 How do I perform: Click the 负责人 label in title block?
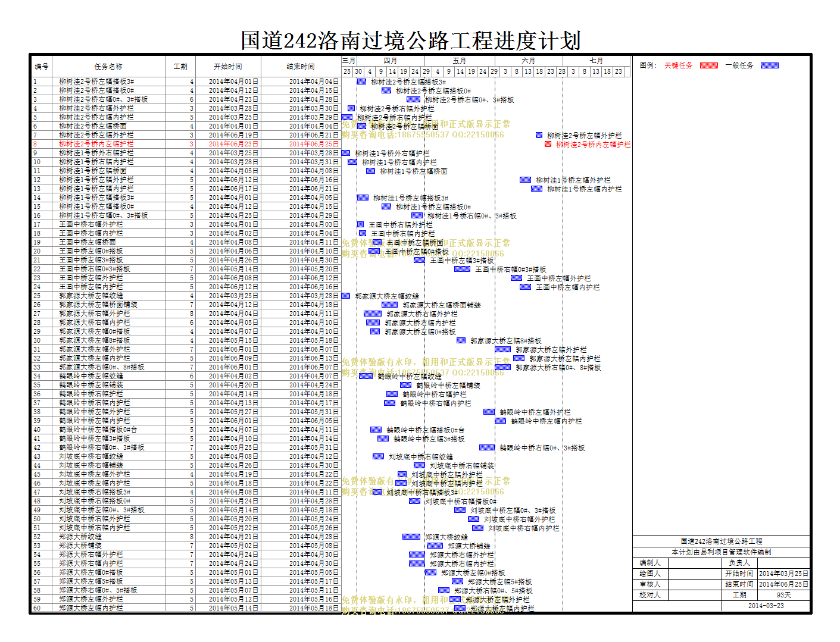point(739,563)
